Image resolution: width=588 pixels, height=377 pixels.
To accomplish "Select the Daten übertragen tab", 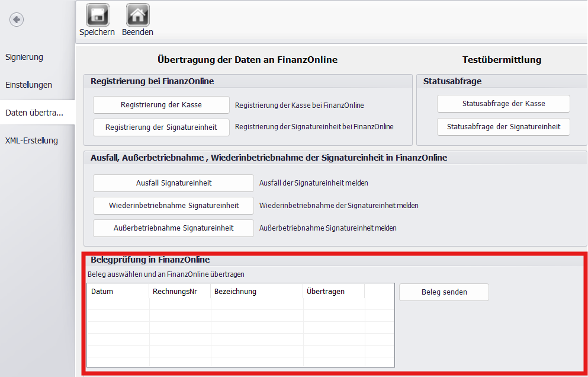I will tap(34, 113).
